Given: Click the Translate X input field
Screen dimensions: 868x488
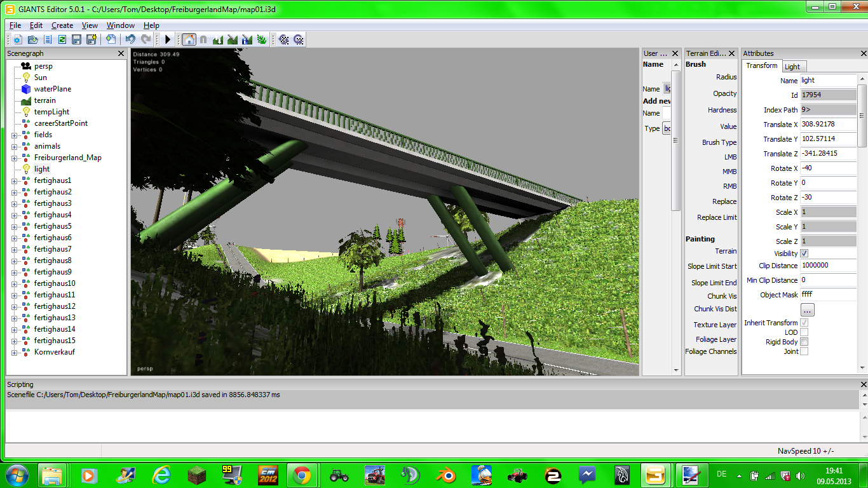Looking at the screenshot, I should (829, 125).
